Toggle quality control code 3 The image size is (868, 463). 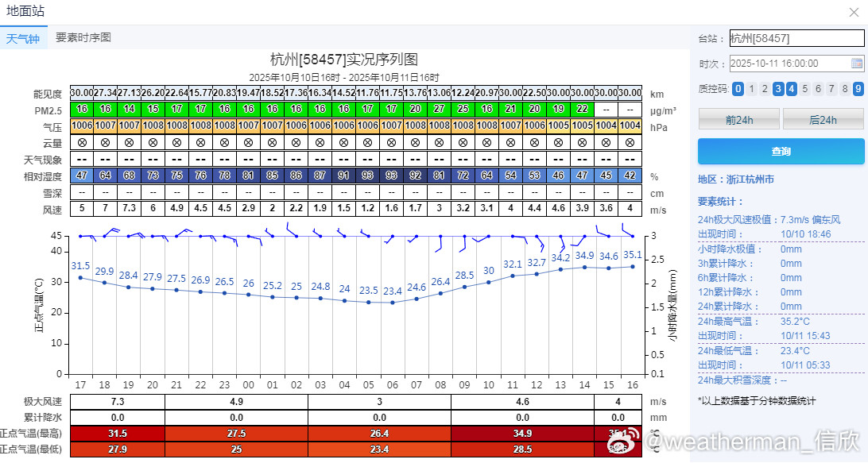[777, 88]
